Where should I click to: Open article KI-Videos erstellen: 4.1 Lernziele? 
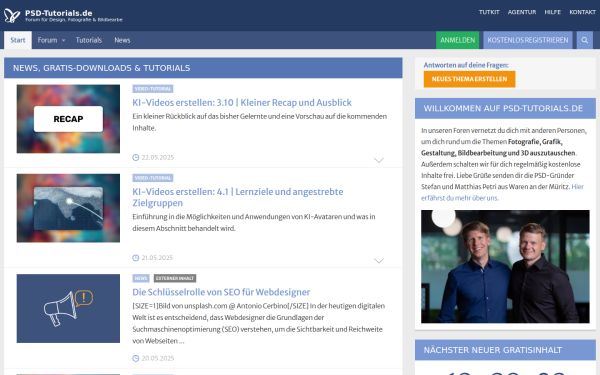point(238,197)
